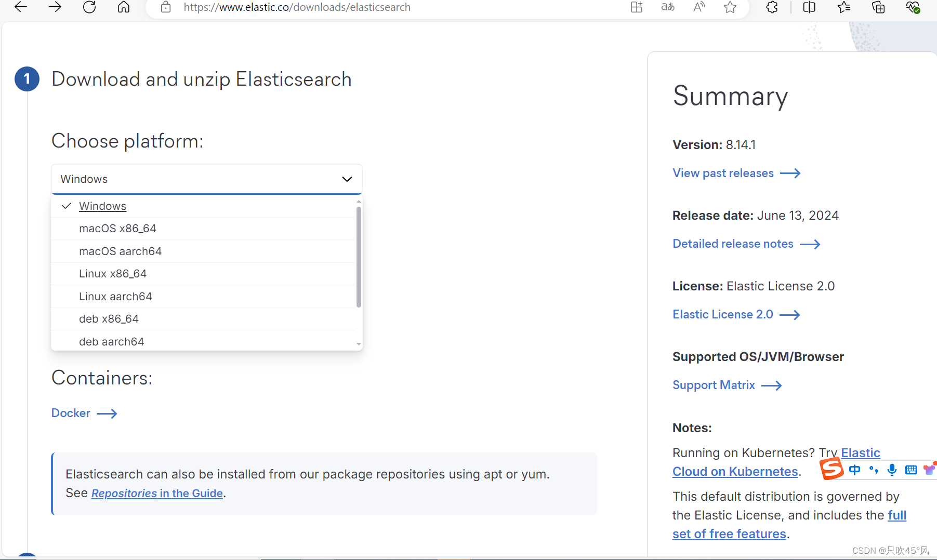Screen dimensions: 937x560
Task: Open full set of free features link
Action: [x=729, y=534]
